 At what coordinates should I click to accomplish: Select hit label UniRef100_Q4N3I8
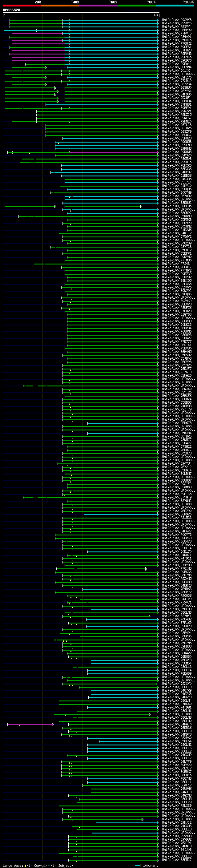click(x=177, y=792)
